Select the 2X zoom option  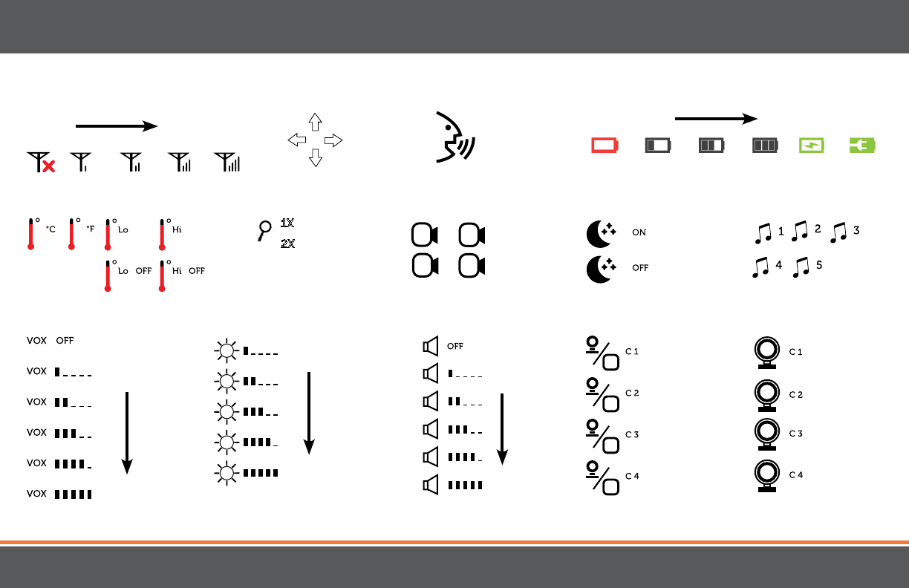coord(287,243)
